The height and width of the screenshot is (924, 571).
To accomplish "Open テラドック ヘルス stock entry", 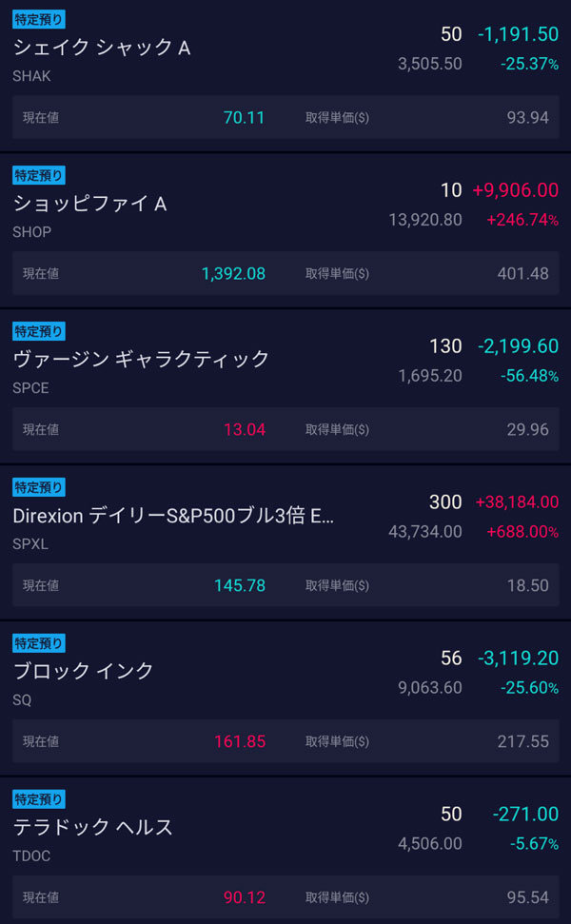I will click(93, 827).
